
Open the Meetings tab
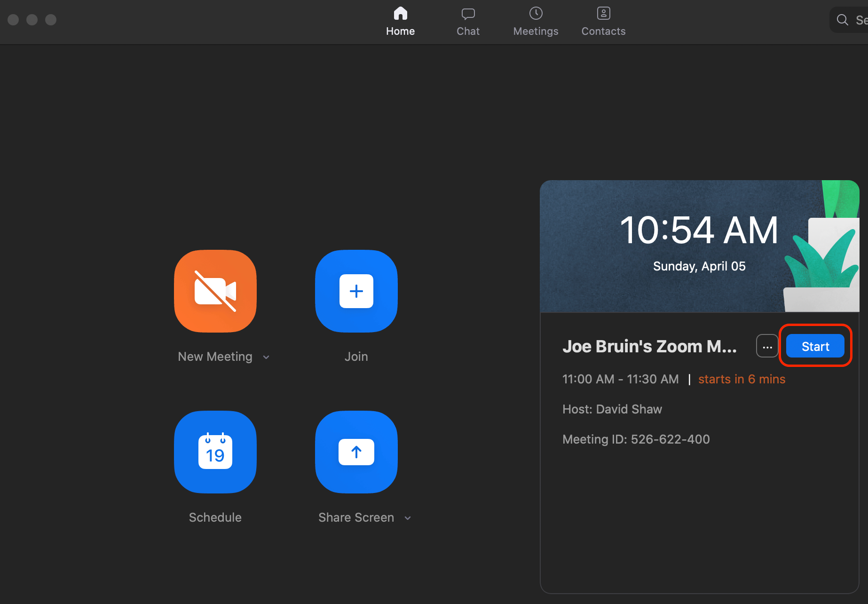tap(536, 22)
